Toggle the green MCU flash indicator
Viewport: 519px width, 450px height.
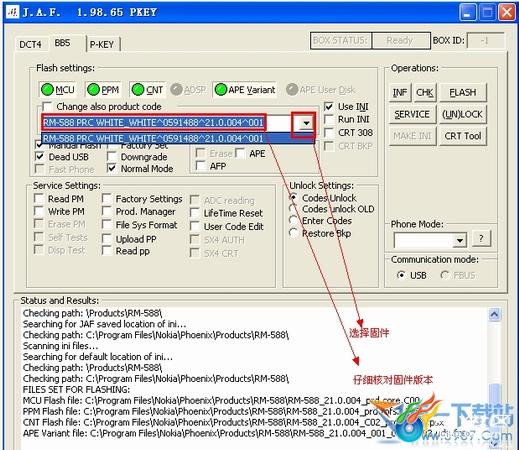click(x=57, y=89)
